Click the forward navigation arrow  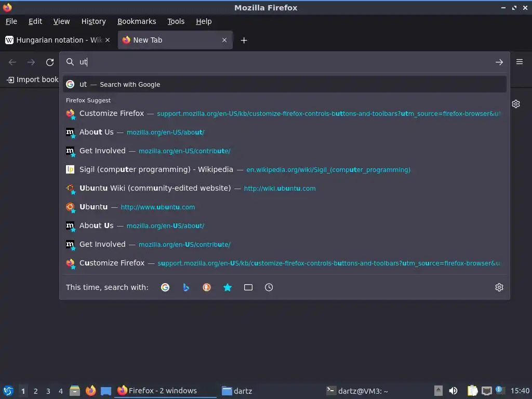click(31, 62)
